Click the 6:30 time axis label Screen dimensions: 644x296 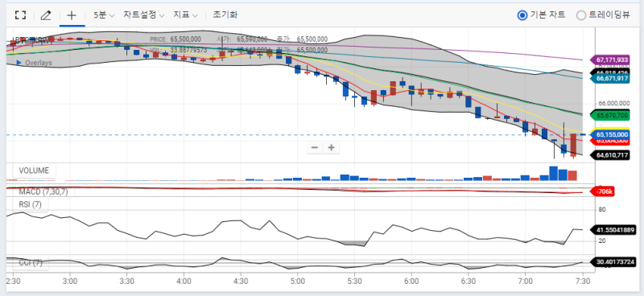click(x=469, y=282)
